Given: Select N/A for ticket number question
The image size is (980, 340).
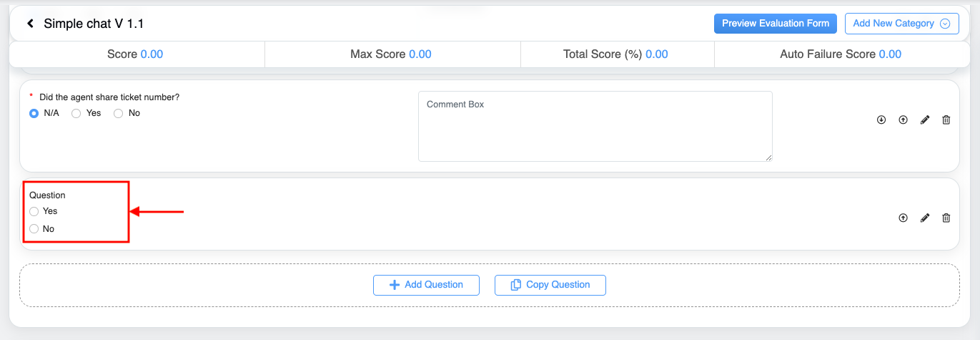Looking at the screenshot, I should (x=34, y=113).
